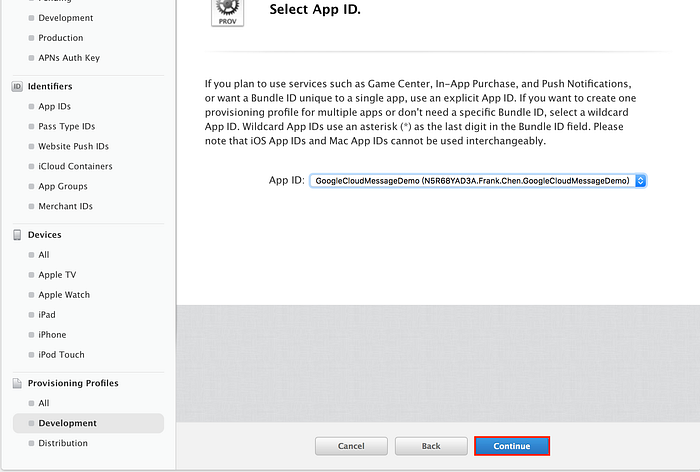The height and width of the screenshot is (472, 700).
Task: Click the Devices section heading
Action: (x=45, y=235)
